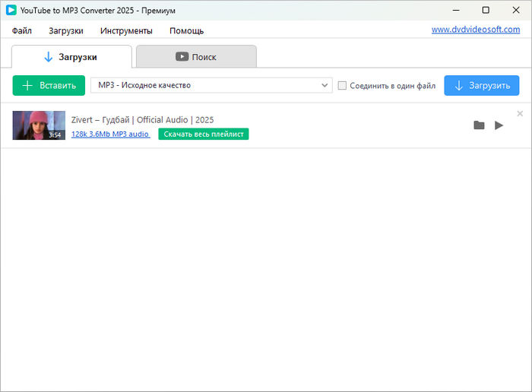
Task: Open folder icon for Zivert track
Action: tap(479, 125)
